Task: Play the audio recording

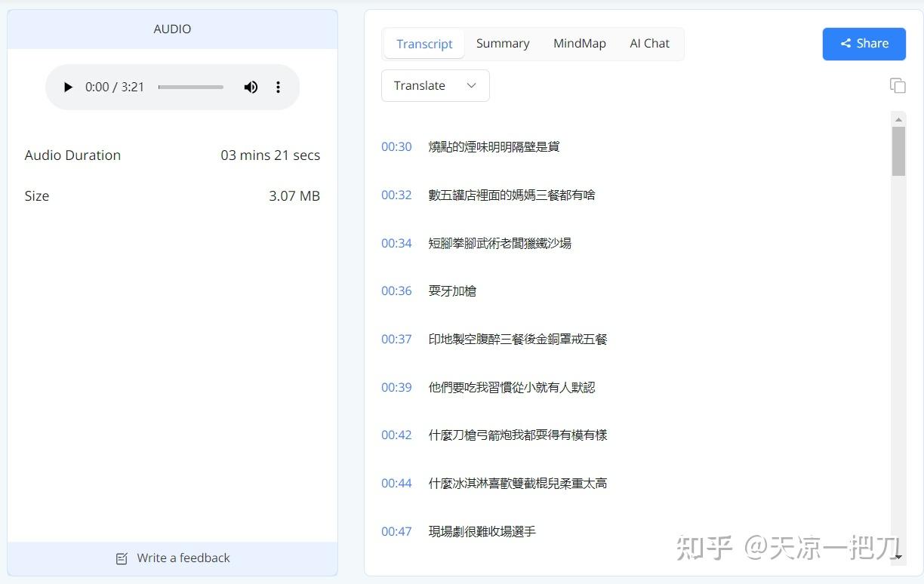Action: (x=68, y=87)
